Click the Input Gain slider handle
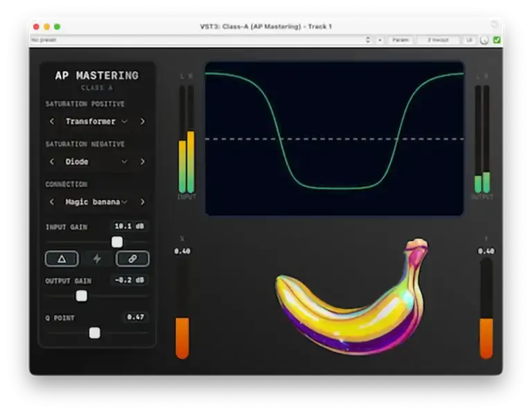 click(117, 242)
